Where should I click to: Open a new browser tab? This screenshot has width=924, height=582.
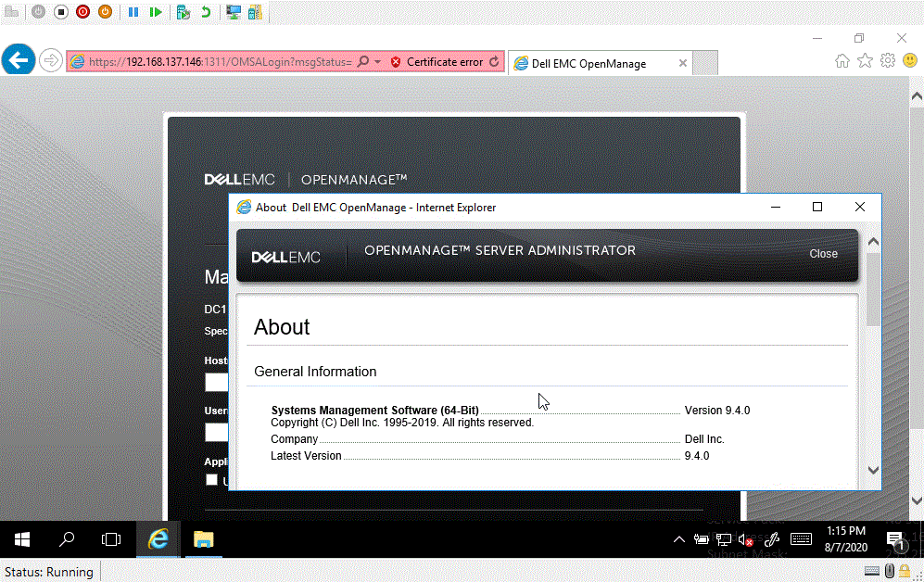pos(703,63)
